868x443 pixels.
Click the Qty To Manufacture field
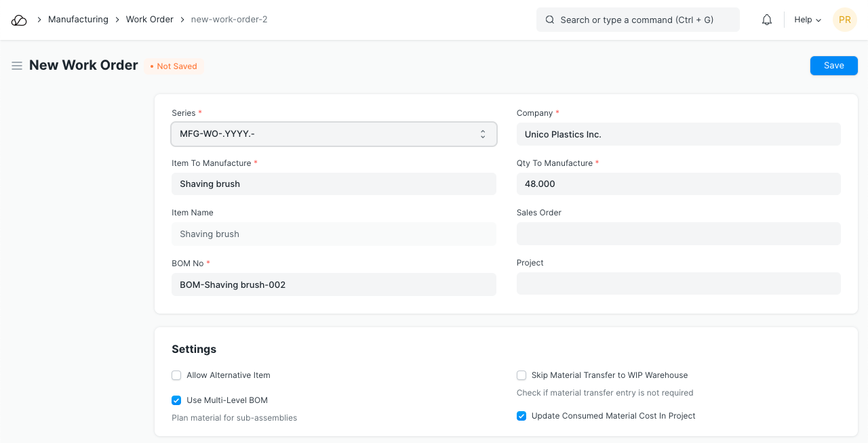coord(678,184)
